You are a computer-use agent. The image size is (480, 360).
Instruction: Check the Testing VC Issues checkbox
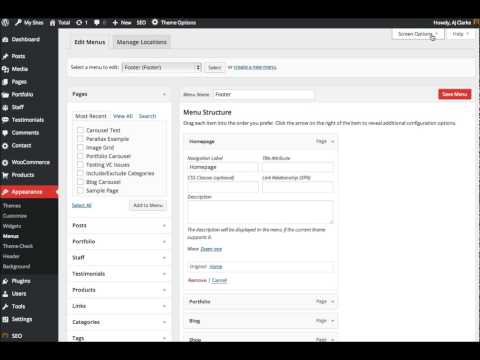tap(80, 165)
